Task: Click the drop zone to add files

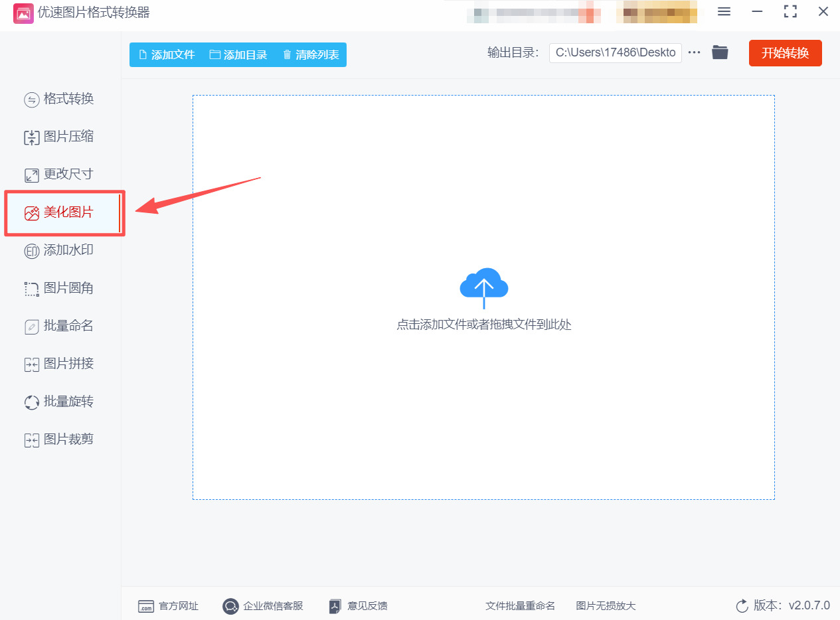Action: pyautogui.click(x=484, y=299)
